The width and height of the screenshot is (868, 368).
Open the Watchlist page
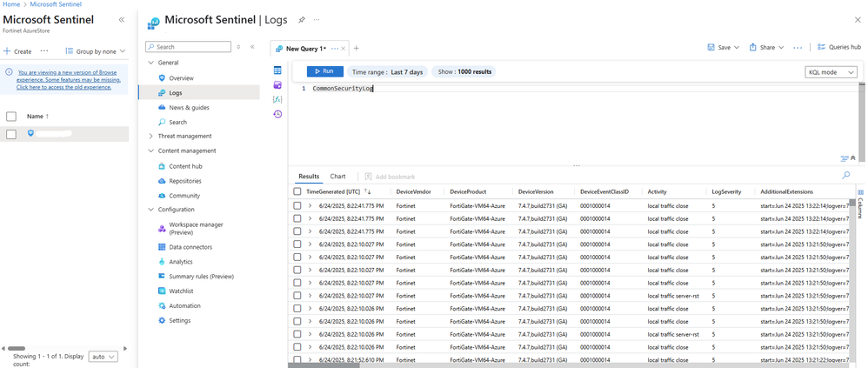pyautogui.click(x=181, y=291)
